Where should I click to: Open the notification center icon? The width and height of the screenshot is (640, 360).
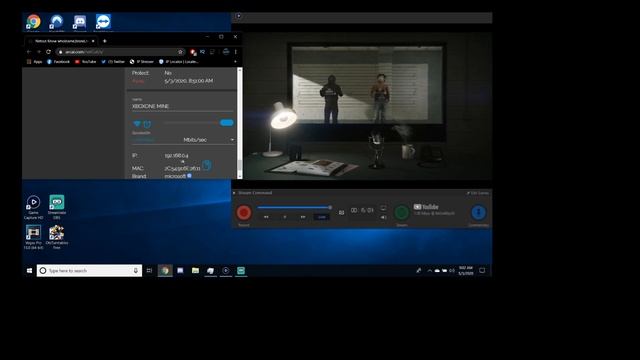[482, 271]
